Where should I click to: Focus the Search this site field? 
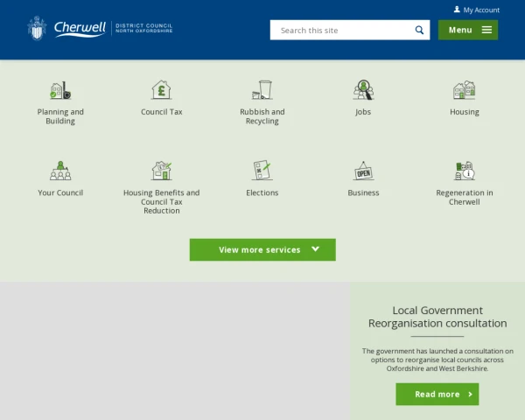point(350,30)
